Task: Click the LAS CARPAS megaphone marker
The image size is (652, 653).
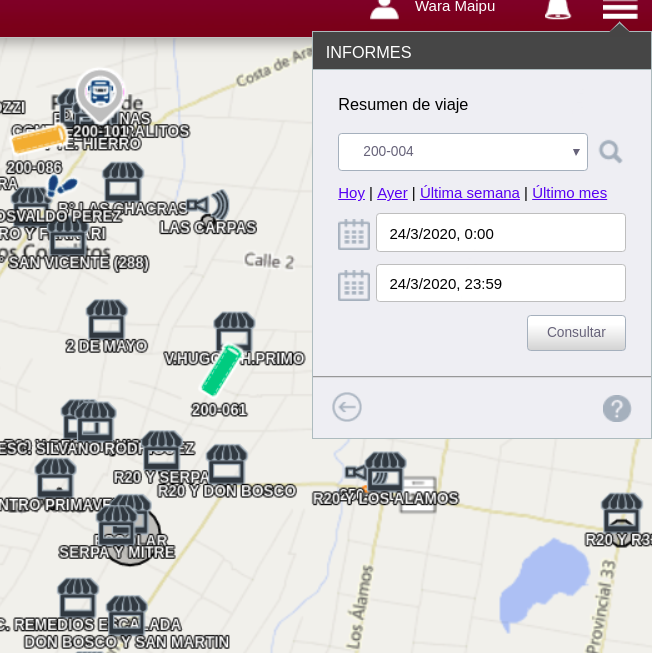Action: pyautogui.click(x=207, y=205)
